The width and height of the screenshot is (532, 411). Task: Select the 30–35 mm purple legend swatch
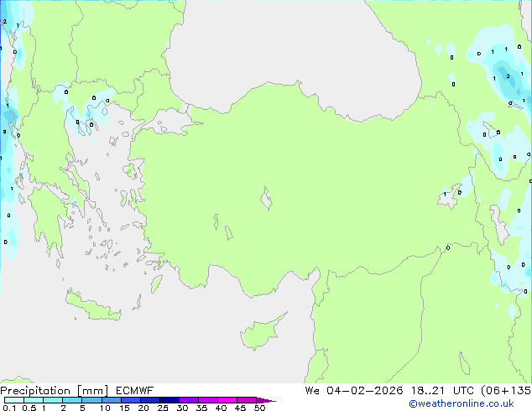click(189, 400)
